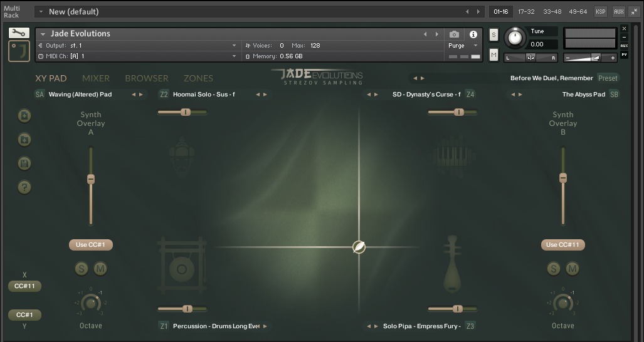Image resolution: width=644 pixels, height=342 pixels.
Task: Show instrument info with the i icon
Action: 473,34
